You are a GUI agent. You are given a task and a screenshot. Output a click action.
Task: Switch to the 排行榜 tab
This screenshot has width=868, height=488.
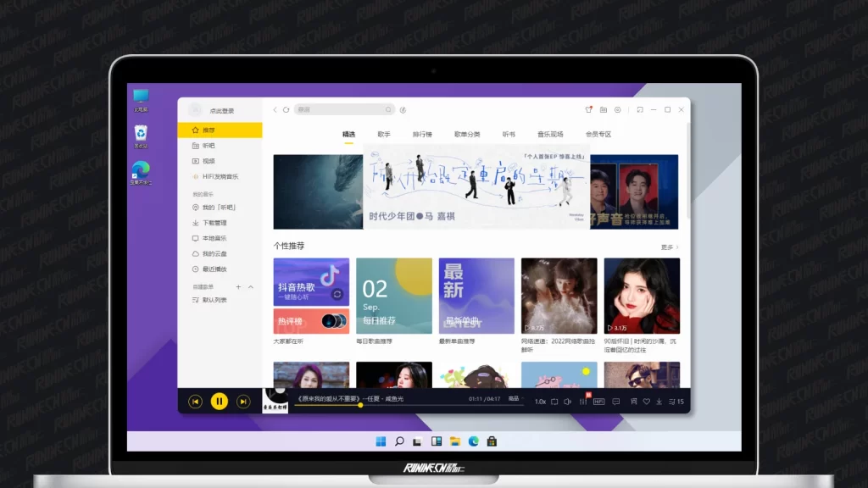click(422, 135)
